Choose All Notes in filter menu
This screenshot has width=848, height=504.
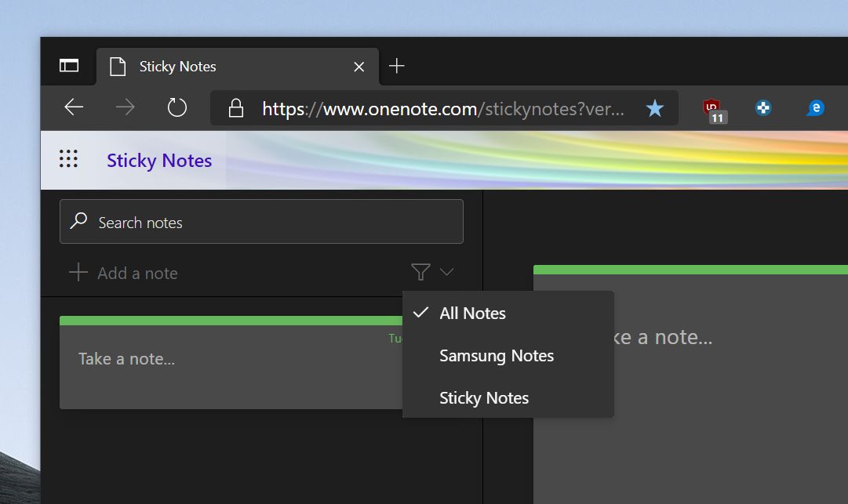508,314
